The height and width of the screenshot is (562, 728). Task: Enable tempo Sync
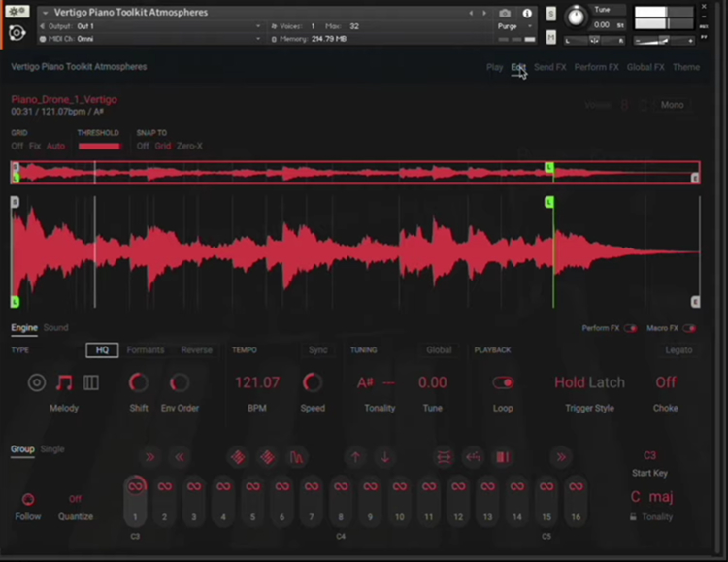pyautogui.click(x=318, y=350)
